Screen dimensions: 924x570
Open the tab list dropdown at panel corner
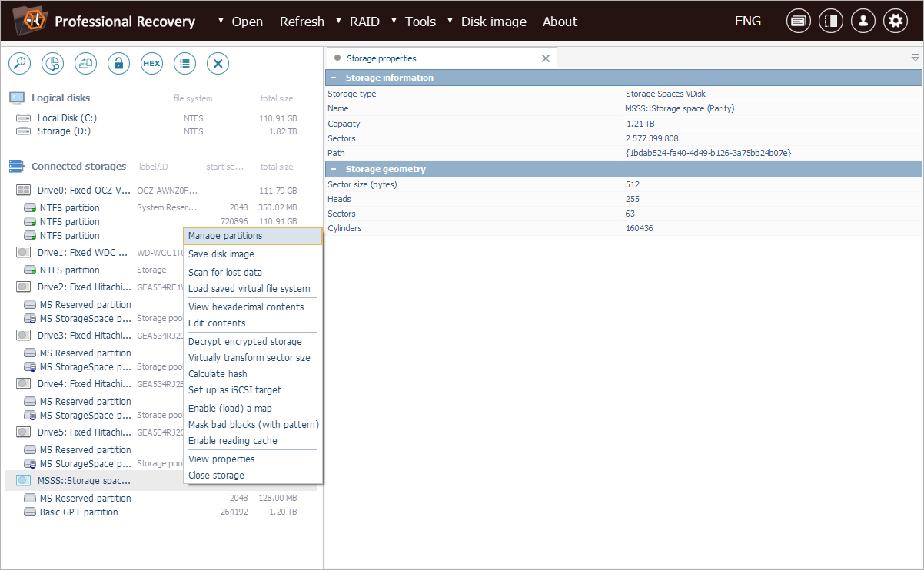pyautogui.click(x=915, y=58)
